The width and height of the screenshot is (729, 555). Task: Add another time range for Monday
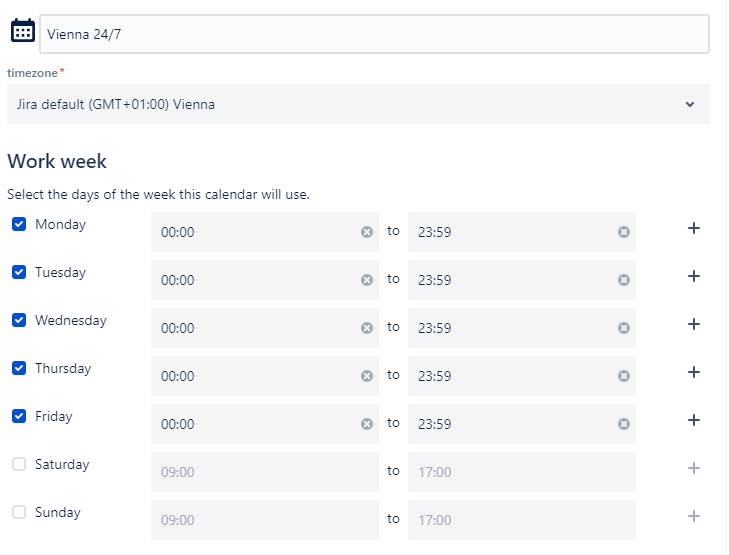click(x=694, y=228)
